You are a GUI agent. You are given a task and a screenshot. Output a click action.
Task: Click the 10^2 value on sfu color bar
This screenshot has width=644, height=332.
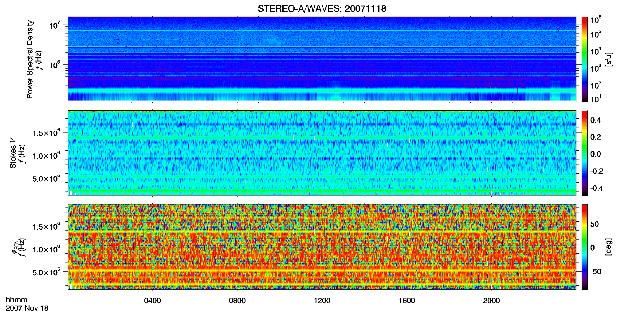click(596, 85)
